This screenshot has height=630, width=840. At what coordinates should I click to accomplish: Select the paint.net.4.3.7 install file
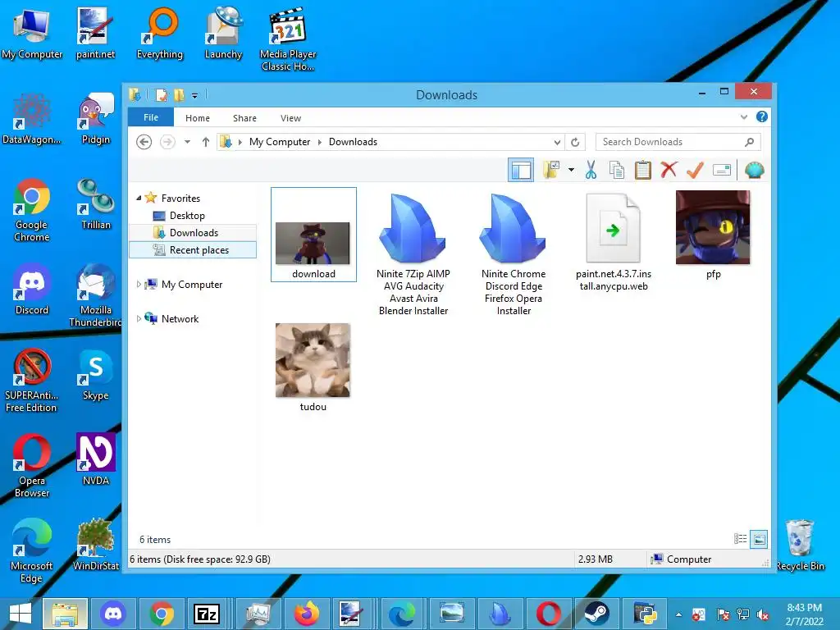pos(614,241)
